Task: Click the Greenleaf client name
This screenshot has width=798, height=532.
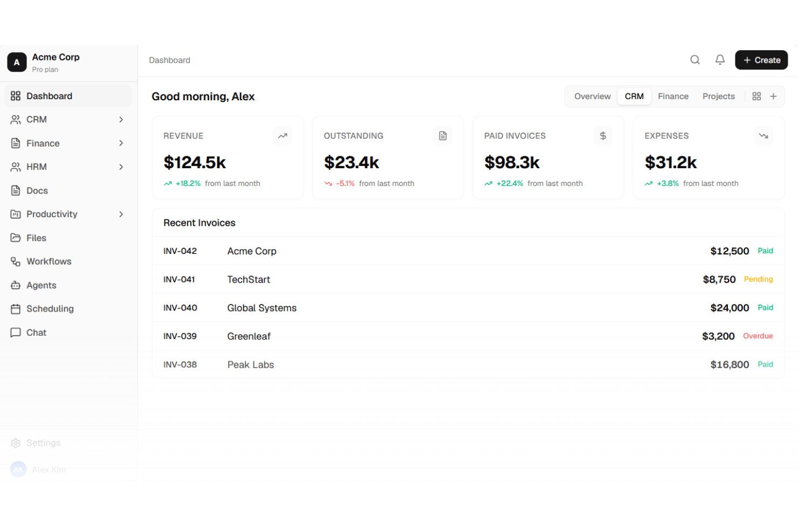Action: pos(249,336)
